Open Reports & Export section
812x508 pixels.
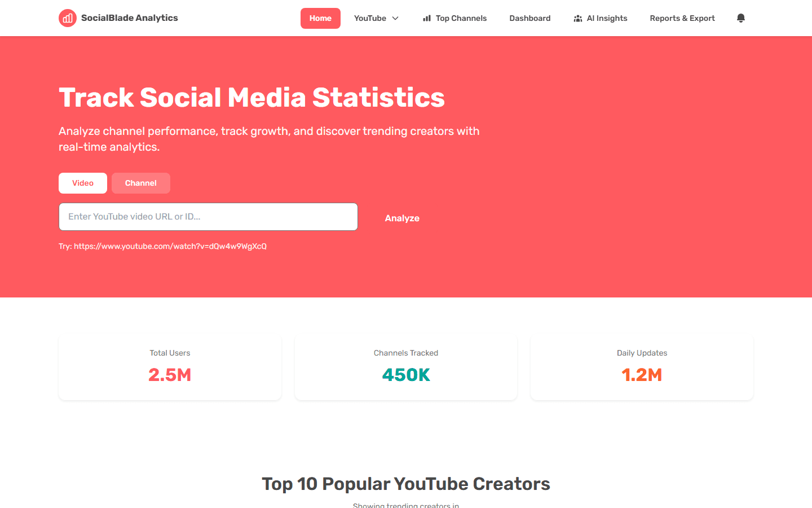click(x=682, y=17)
